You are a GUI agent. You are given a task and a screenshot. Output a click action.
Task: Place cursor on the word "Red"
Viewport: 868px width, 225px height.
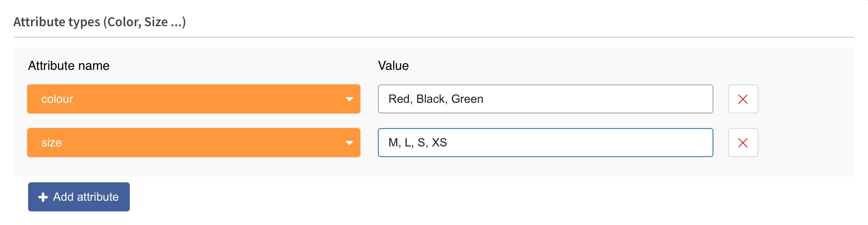point(400,99)
